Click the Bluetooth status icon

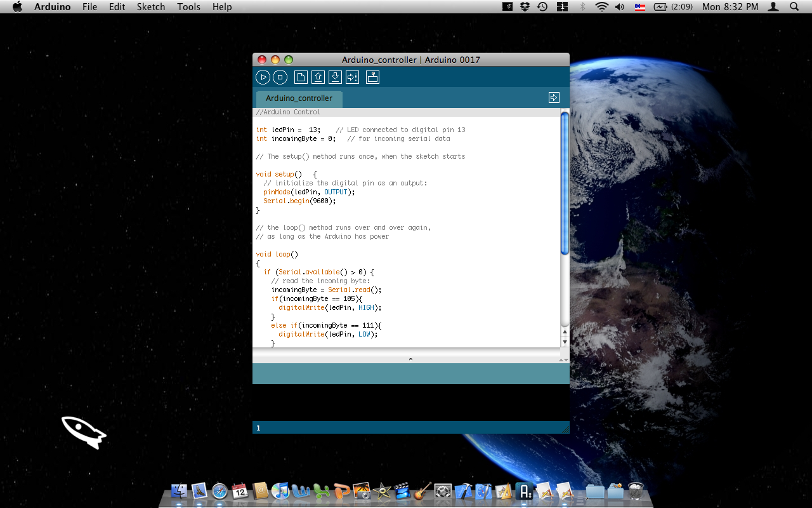click(x=582, y=7)
